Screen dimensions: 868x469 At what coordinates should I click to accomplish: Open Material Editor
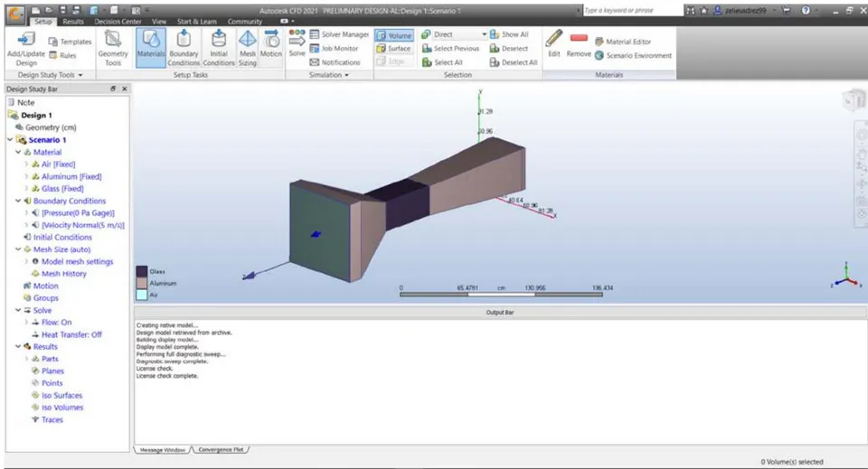point(623,42)
